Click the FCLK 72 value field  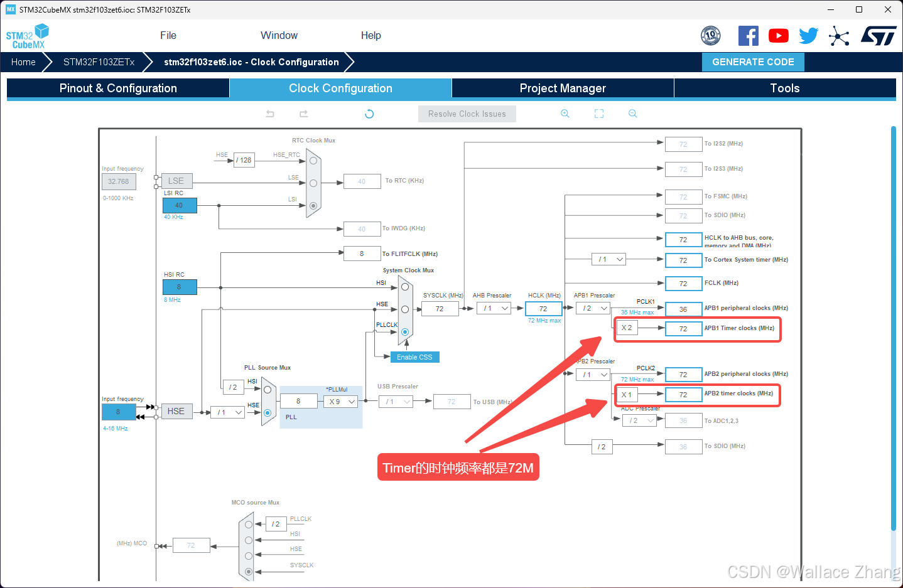click(x=683, y=284)
